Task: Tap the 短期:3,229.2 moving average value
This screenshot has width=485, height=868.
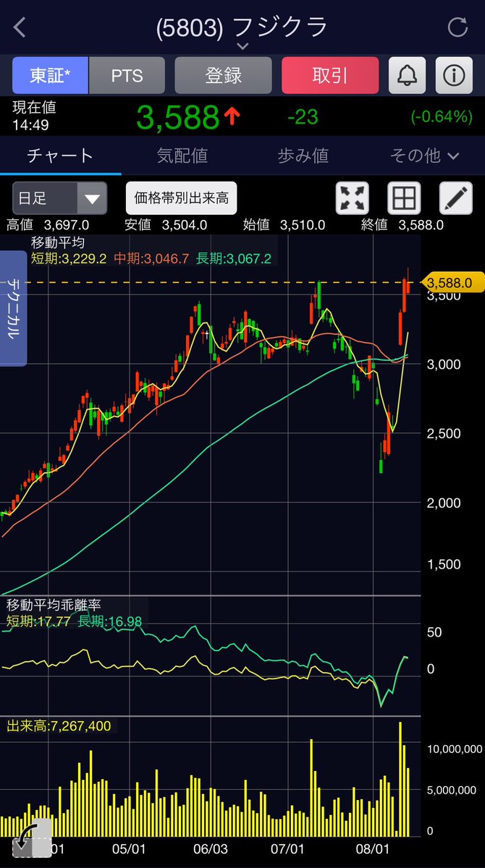Action: pyautogui.click(x=68, y=258)
